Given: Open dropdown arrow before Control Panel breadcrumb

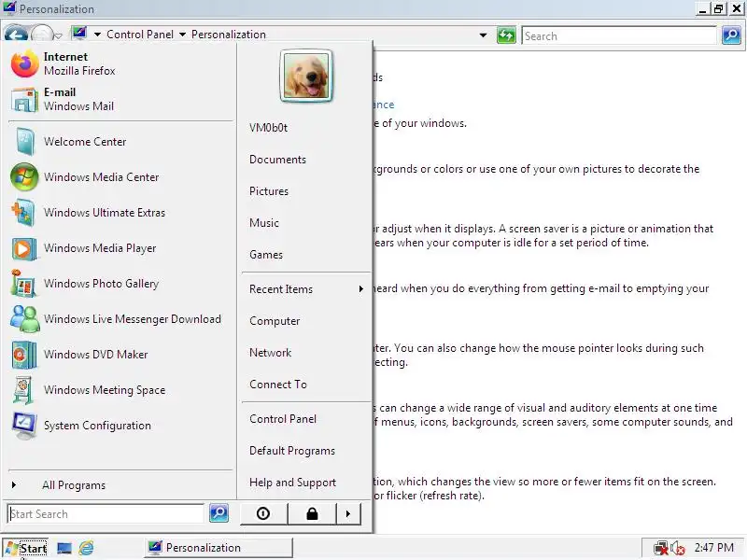Looking at the screenshot, I should coord(97,35).
